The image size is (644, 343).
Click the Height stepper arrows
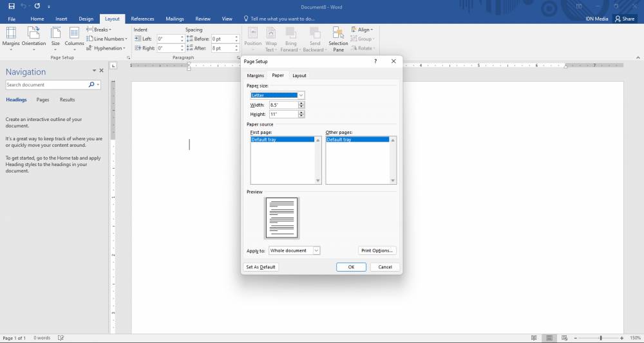301,114
